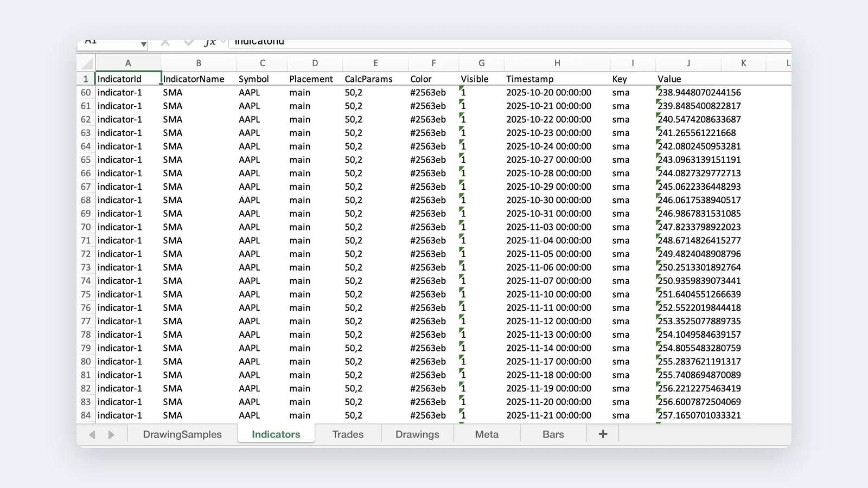Click value 246.0617538940517
This screenshot has width=868, height=488.
(x=699, y=200)
